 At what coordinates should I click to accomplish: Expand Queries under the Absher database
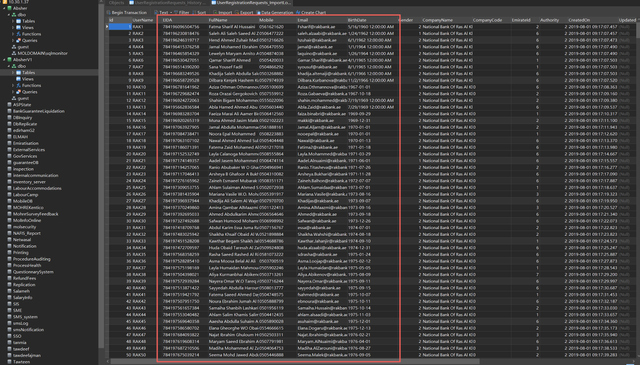point(13,40)
